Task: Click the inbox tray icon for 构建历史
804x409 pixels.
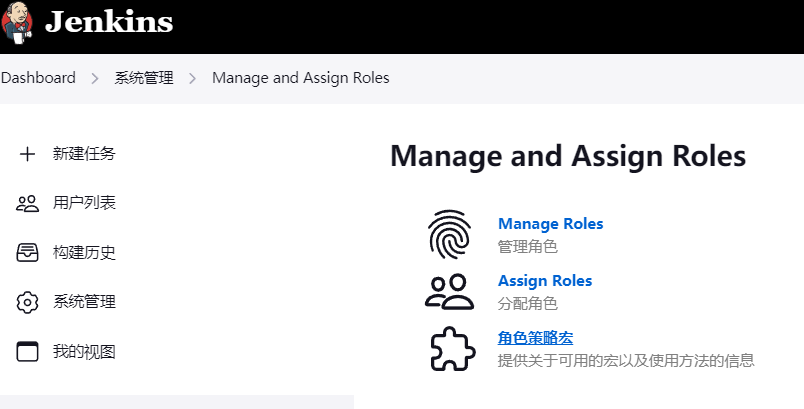Action: click(x=27, y=253)
